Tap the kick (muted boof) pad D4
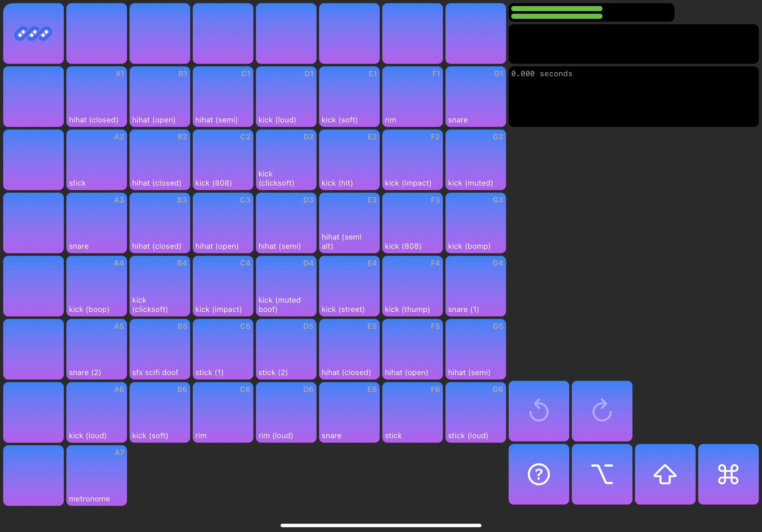 286,286
